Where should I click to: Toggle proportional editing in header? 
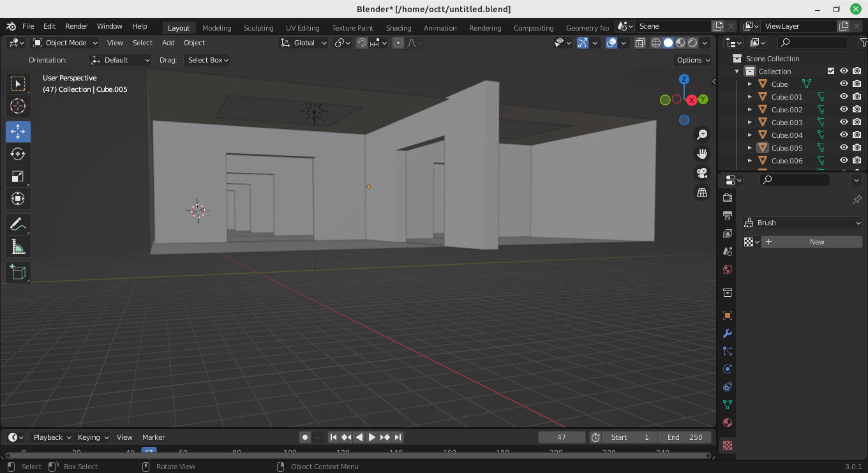point(398,43)
